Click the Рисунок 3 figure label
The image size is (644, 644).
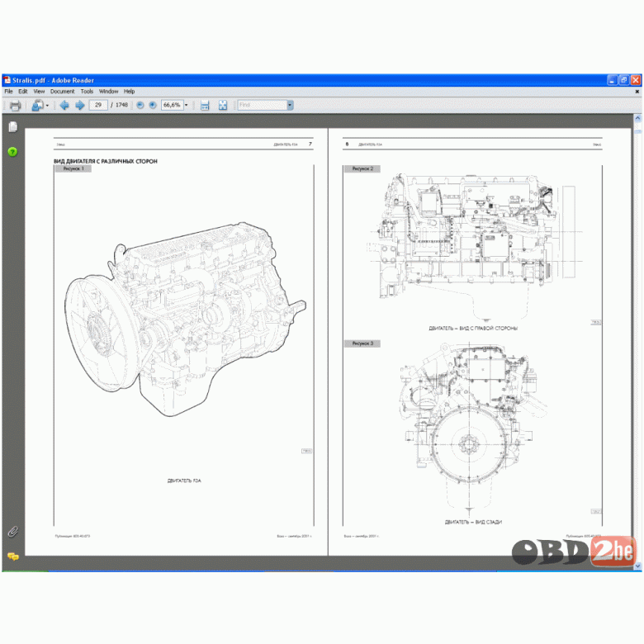click(x=362, y=343)
